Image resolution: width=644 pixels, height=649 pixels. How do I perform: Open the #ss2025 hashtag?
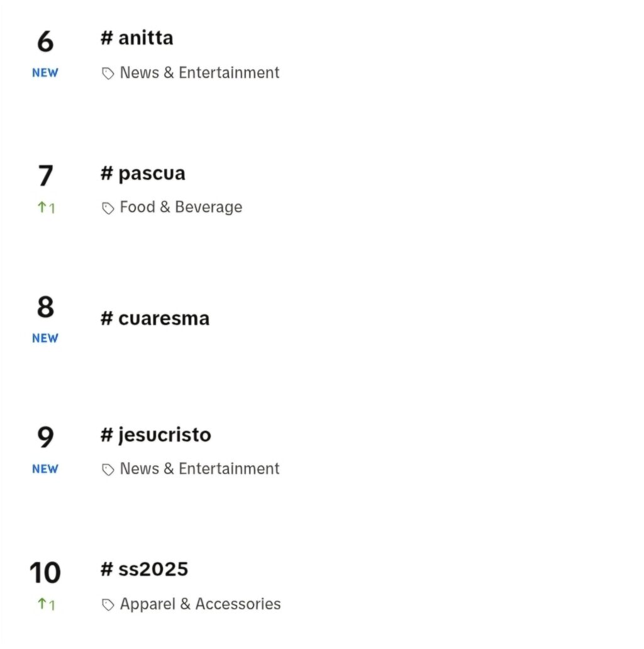(144, 569)
